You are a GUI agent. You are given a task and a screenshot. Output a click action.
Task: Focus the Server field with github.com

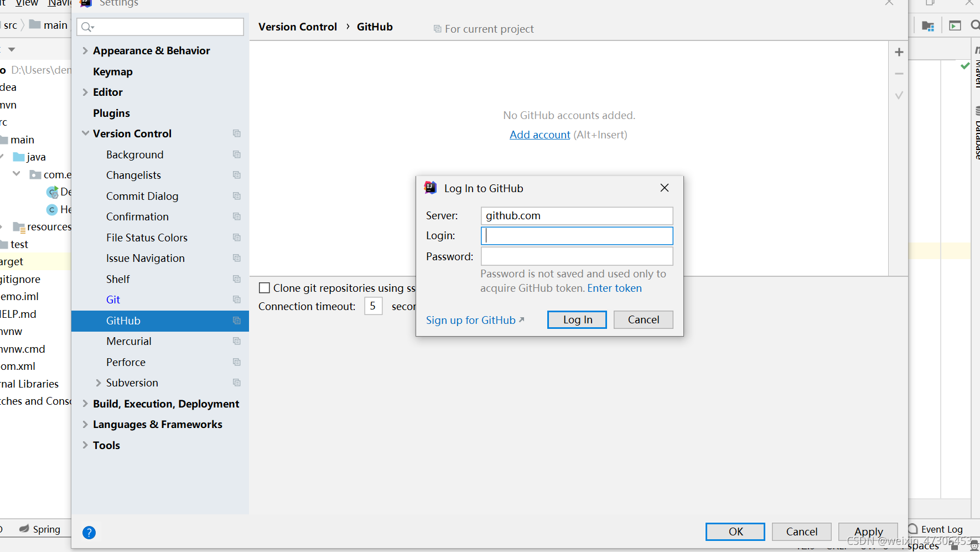click(577, 215)
